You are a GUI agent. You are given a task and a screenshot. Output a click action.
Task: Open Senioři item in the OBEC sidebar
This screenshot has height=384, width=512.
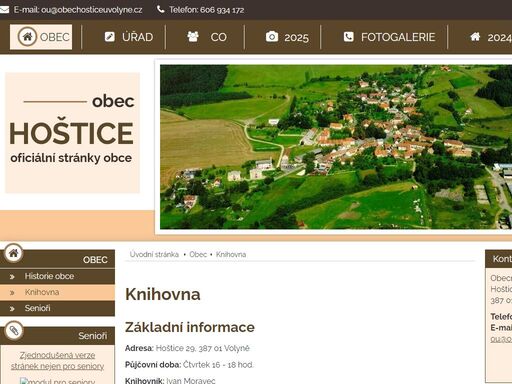[x=57, y=308]
